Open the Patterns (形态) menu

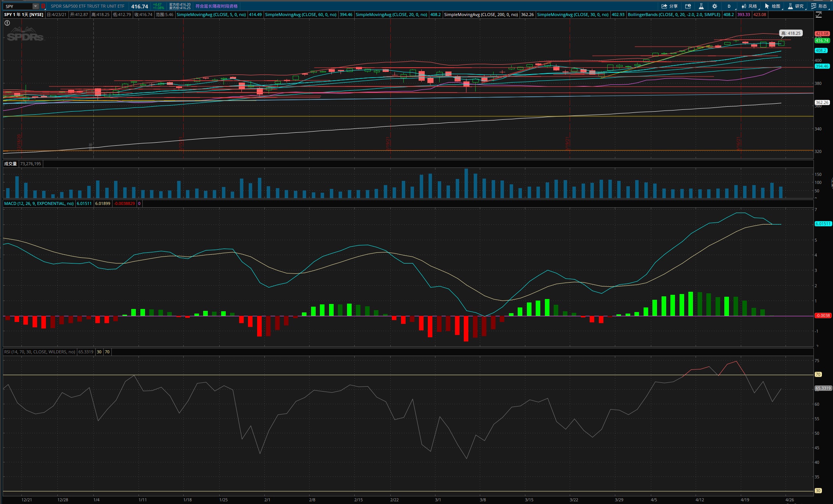(x=819, y=6)
